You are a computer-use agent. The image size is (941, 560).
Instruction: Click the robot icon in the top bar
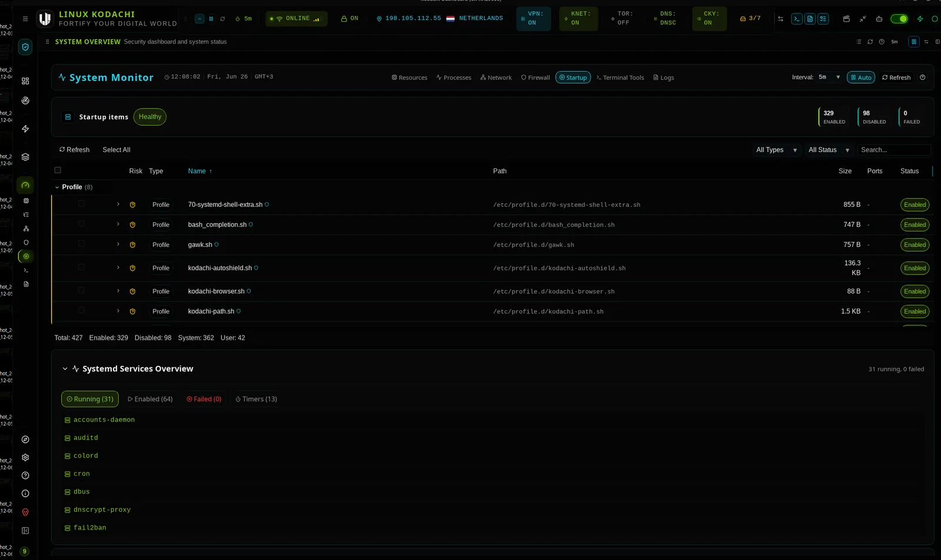tap(879, 19)
